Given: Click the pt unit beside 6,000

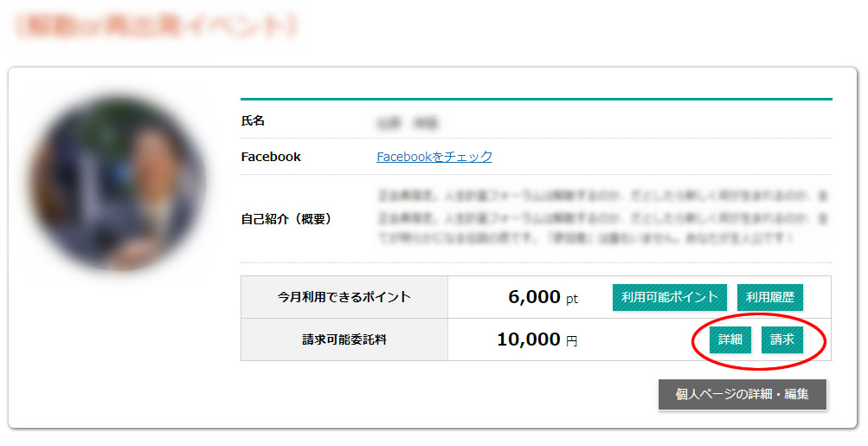Looking at the screenshot, I should 572,300.
